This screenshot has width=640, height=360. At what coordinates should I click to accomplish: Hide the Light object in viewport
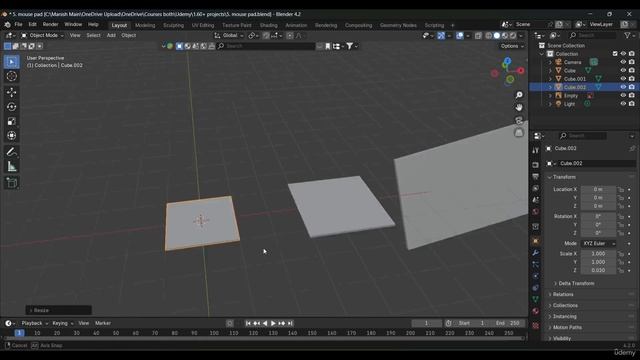pos(623,104)
